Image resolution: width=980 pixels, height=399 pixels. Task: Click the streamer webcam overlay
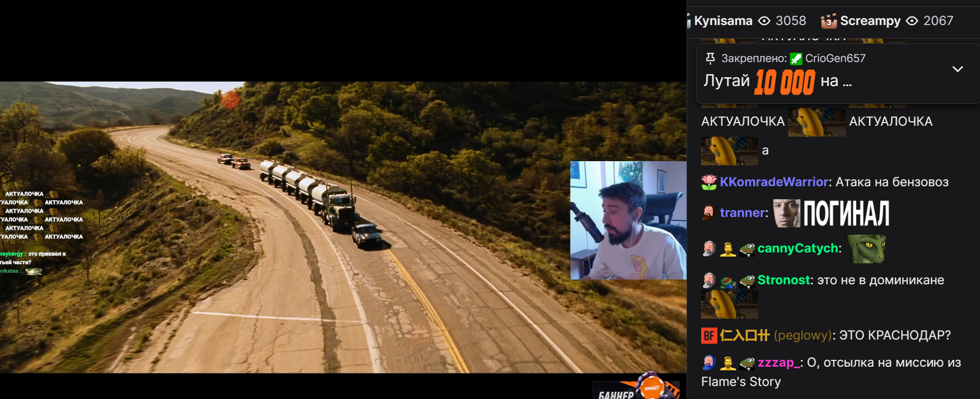tap(628, 221)
